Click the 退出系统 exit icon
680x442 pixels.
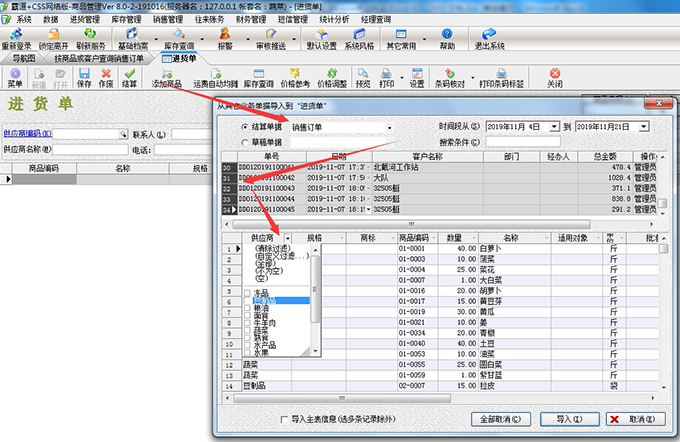click(x=489, y=33)
